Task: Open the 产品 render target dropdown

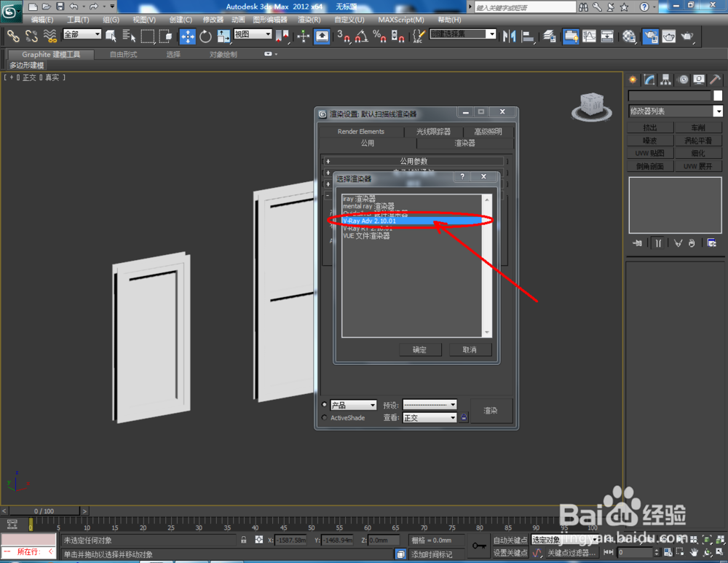Action: click(x=353, y=405)
